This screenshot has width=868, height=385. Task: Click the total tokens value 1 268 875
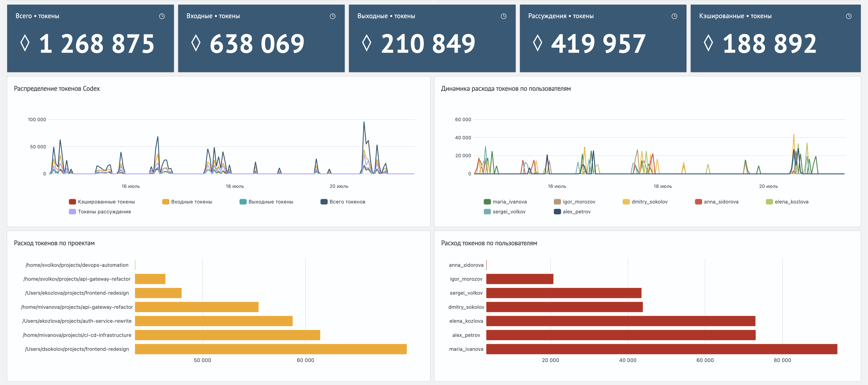(97, 44)
